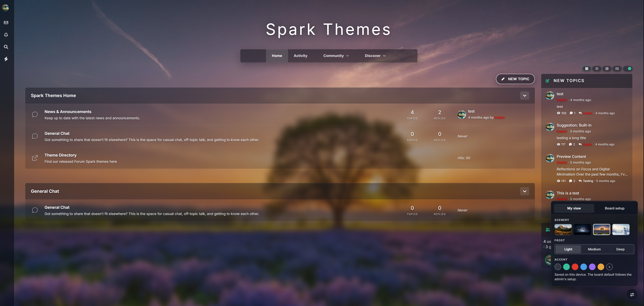Image resolution: width=644 pixels, height=306 pixels.
Task: Open messages envelope icon in sidebar
Action: click(6, 22)
